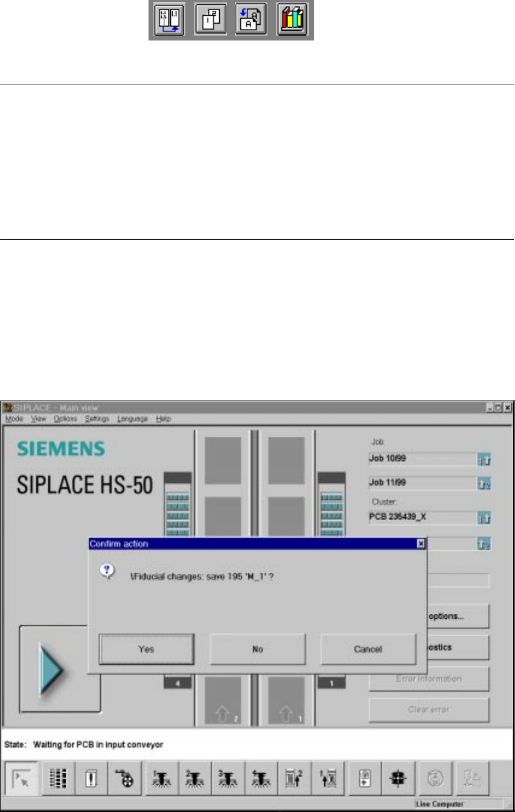515x812 pixels.
Task: Click Cancel in Confirm action dialog
Action: point(368,649)
